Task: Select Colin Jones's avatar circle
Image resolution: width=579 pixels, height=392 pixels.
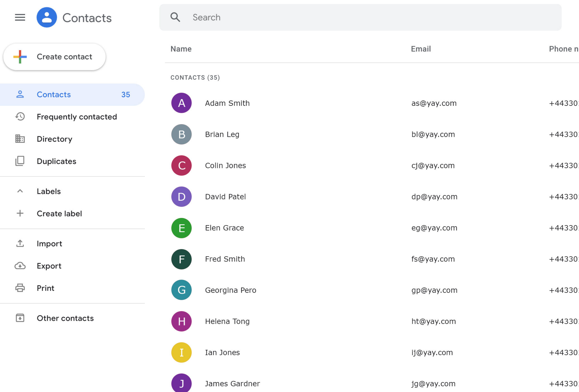Action: click(181, 165)
